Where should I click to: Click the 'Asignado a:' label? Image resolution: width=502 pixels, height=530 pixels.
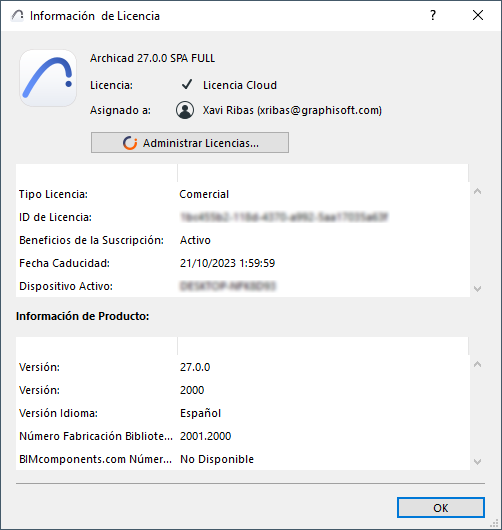[x=120, y=110]
